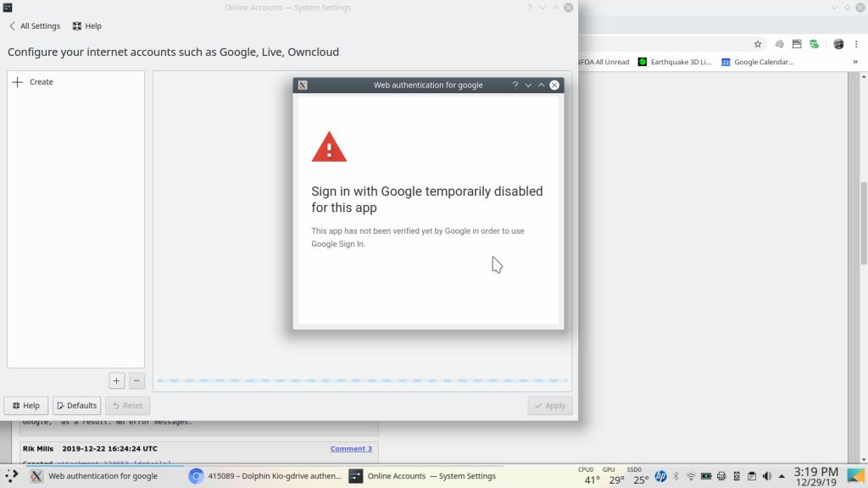Click the GPU temperature reading
This screenshot has width=868, height=488.
click(x=615, y=476)
